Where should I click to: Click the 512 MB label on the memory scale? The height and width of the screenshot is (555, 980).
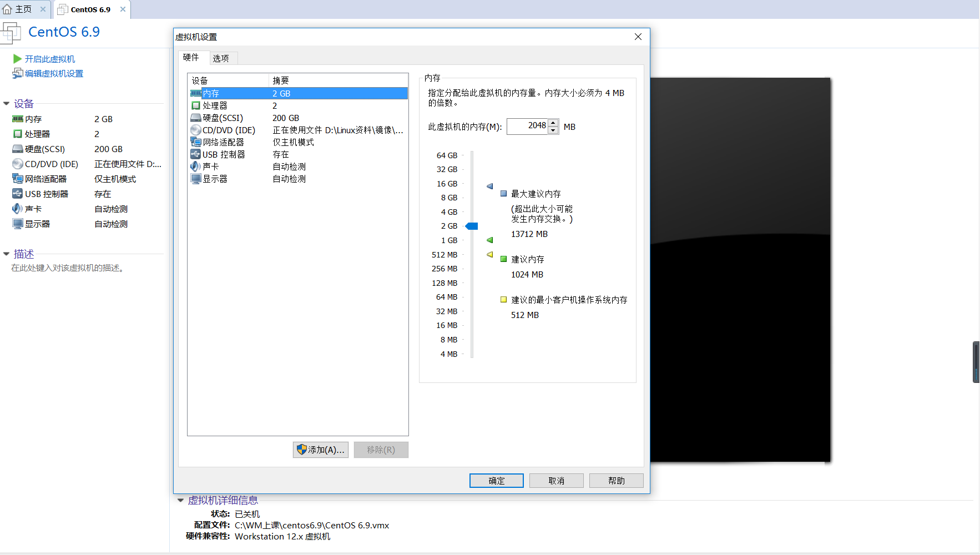pyautogui.click(x=444, y=255)
